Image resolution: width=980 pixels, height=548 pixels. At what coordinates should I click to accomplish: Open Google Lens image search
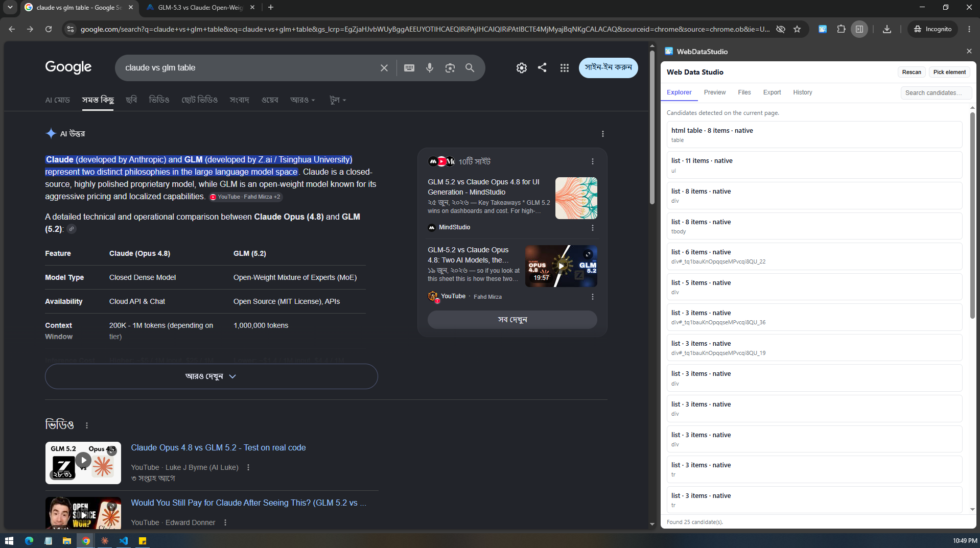click(450, 68)
